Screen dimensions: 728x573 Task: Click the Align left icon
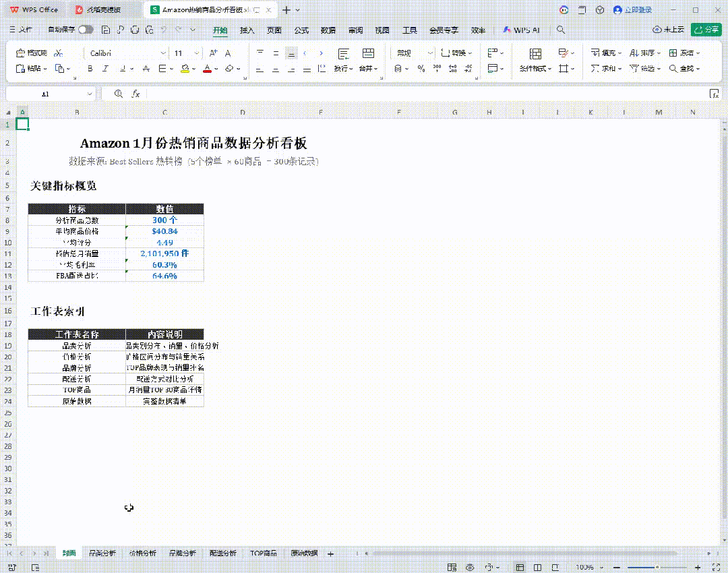click(260, 69)
